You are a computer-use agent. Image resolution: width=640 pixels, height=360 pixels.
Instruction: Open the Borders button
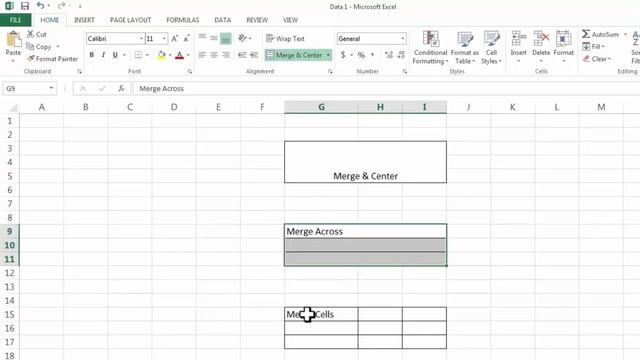coord(138,55)
